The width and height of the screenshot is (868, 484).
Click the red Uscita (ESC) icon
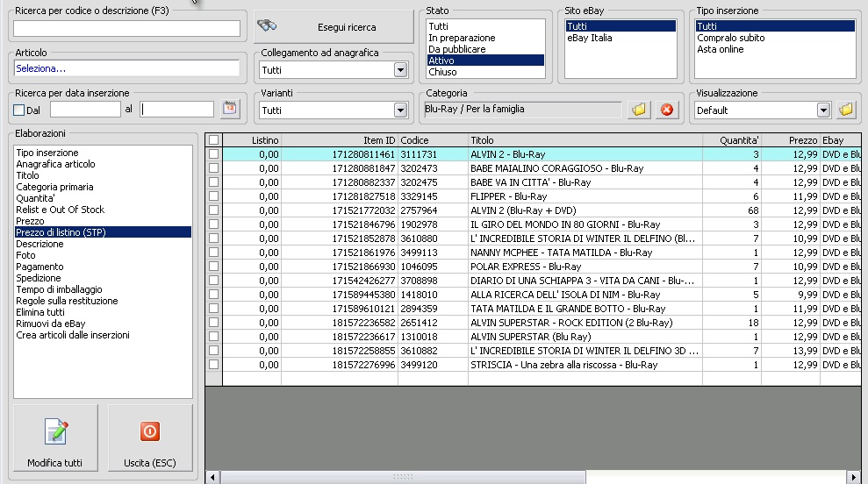(150, 432)
